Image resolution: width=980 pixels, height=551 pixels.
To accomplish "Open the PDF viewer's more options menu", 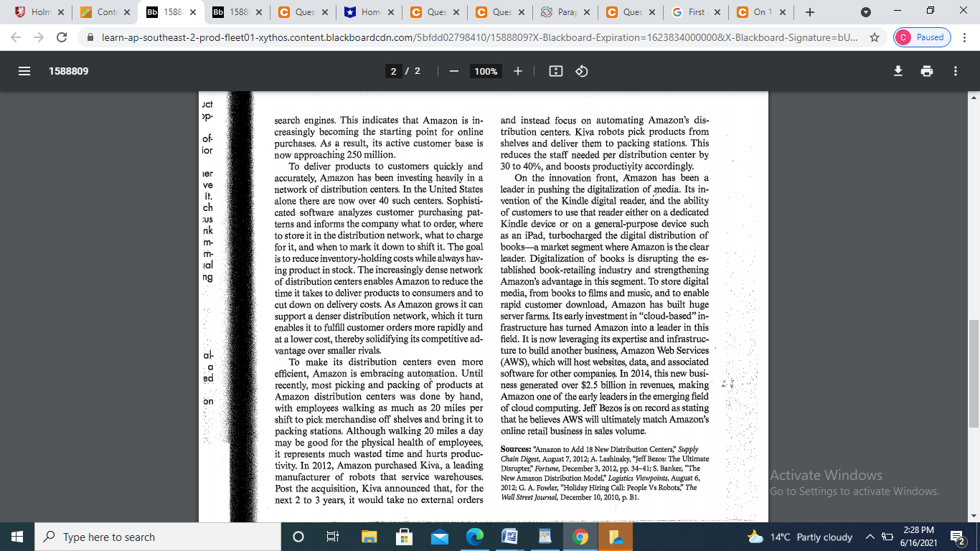I will [955, 71].
